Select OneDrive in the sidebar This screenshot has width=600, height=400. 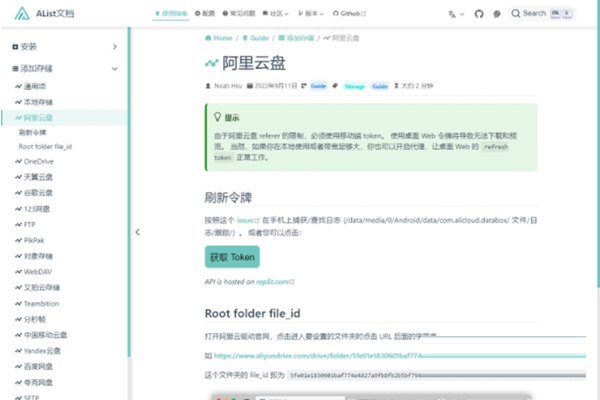pyautogui.click(x=39, y=161)
